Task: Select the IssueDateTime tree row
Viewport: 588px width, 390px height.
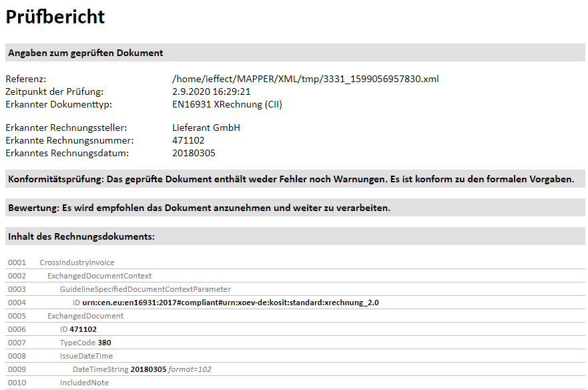Action: [x=86, y=356]
